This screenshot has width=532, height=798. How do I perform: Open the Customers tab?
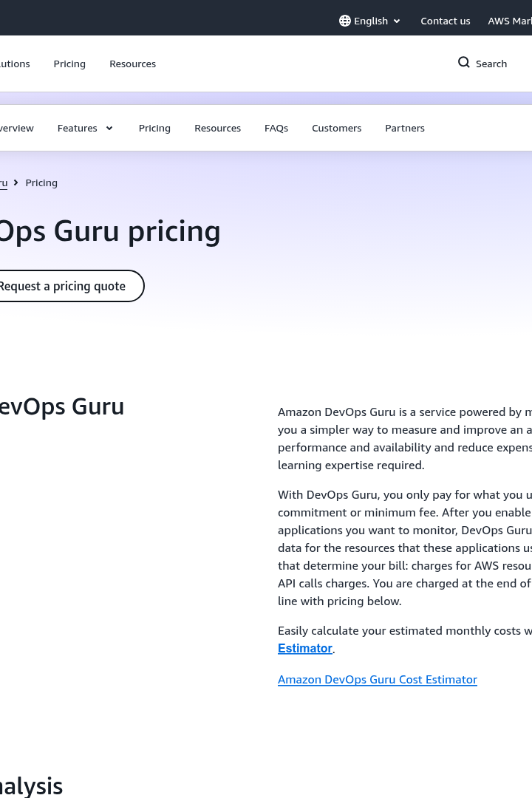click(336, 129)
